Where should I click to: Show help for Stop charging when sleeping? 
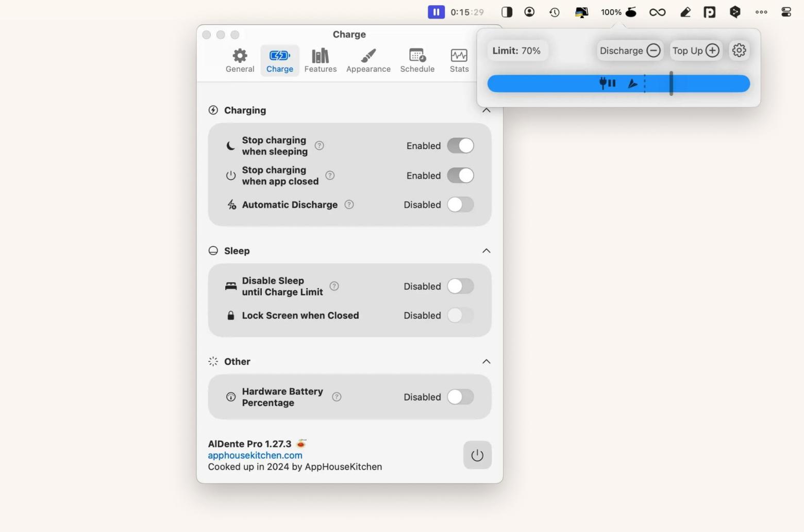(319, 145)
